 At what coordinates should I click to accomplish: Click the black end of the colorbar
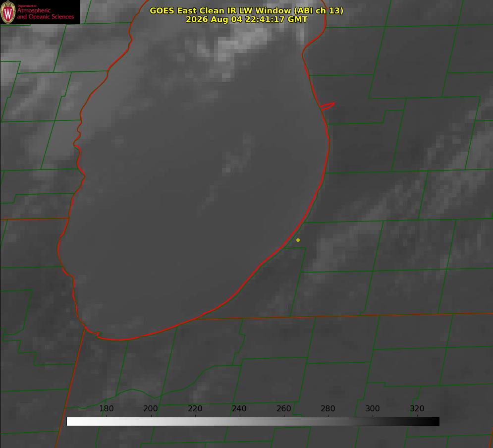[x=435, y=422]
